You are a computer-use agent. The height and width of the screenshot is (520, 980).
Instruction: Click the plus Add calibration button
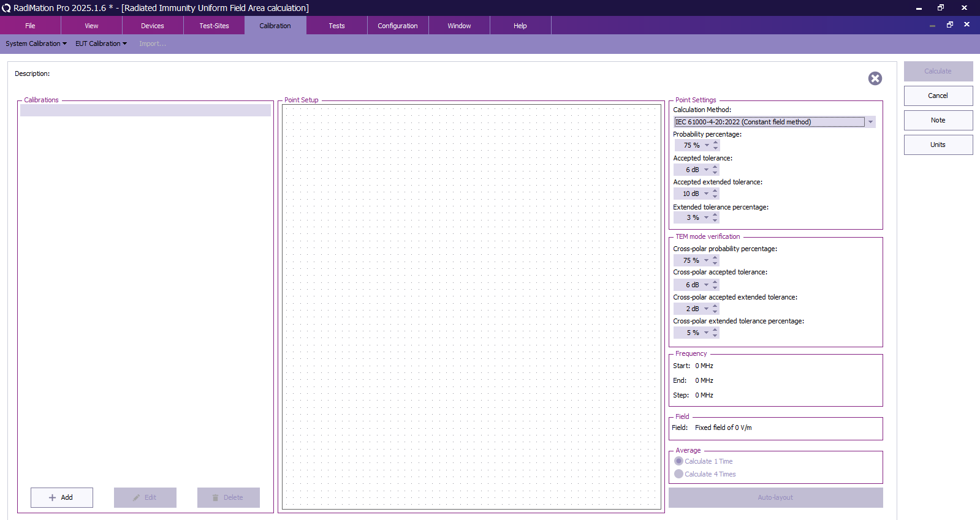pyautogui.click(x=62, y=497)
